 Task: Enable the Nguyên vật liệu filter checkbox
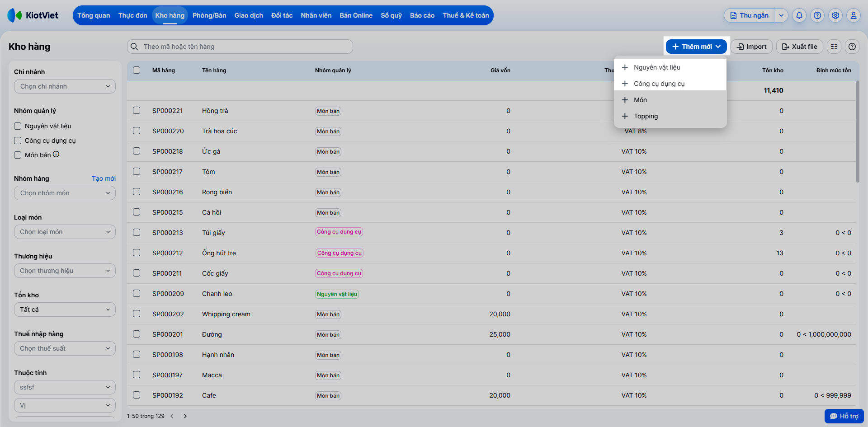(x=18, y=126)
